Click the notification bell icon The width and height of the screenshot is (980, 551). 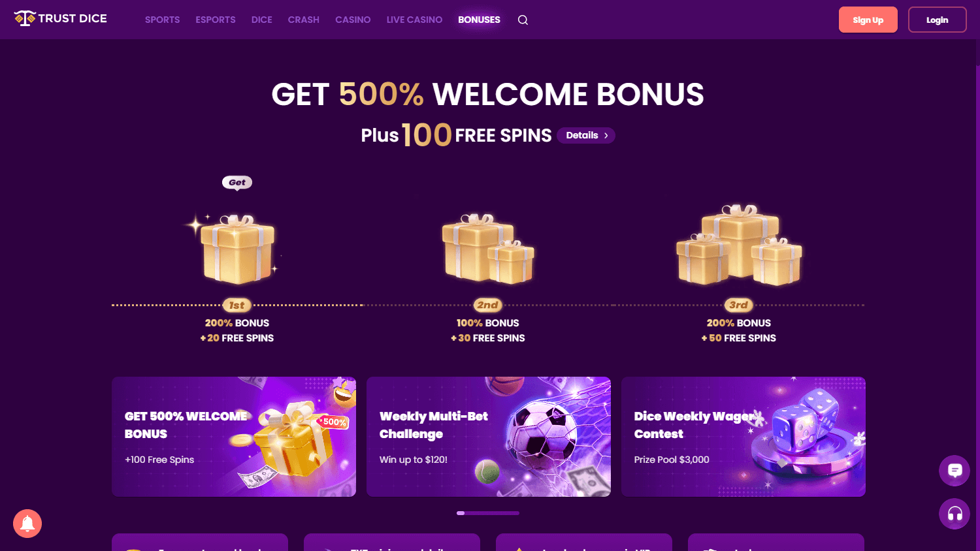[27, 524]
